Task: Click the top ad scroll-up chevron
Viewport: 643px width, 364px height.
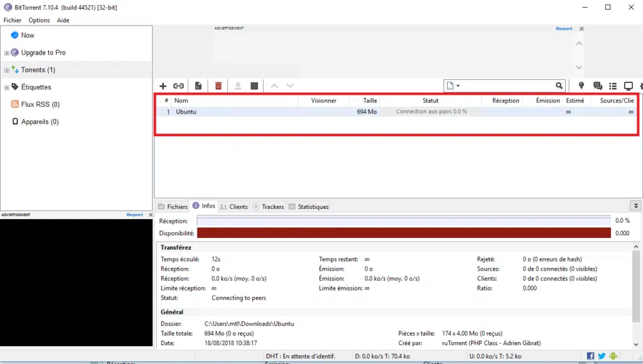Action: coord(579,43)
